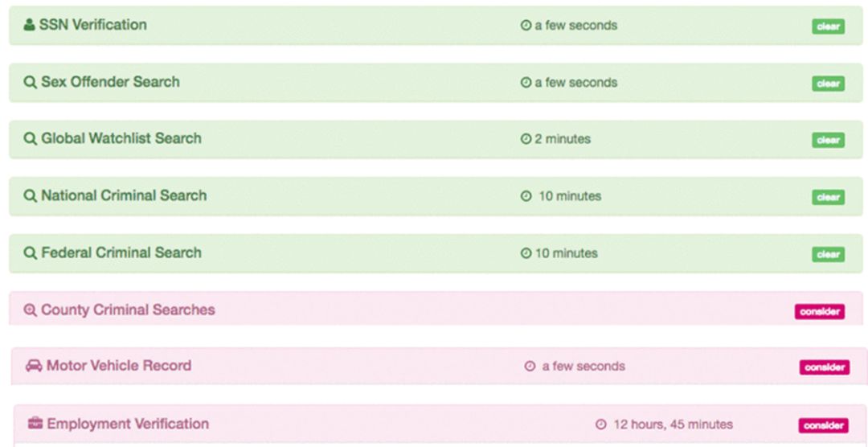Click the person icon beside SSN Verification

point(30,25)
